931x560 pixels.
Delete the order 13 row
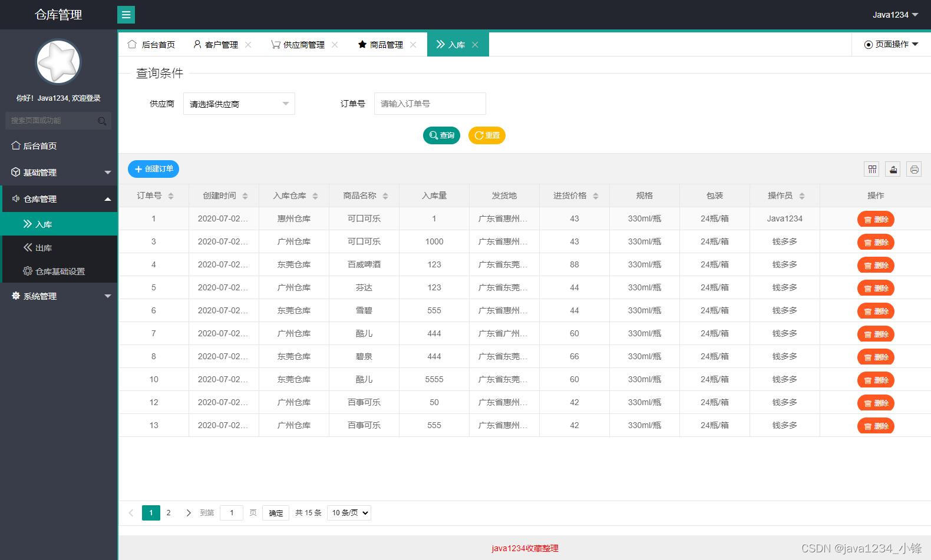click(x=876, y=426)
